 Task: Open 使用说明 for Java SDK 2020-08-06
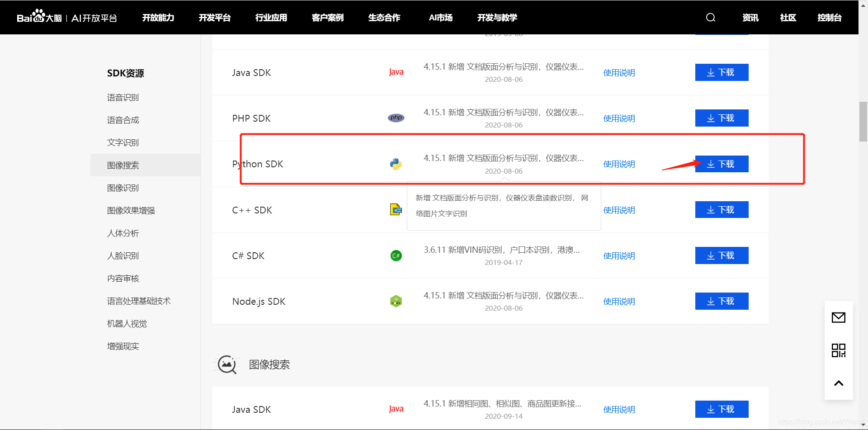[x=619, y=73]
